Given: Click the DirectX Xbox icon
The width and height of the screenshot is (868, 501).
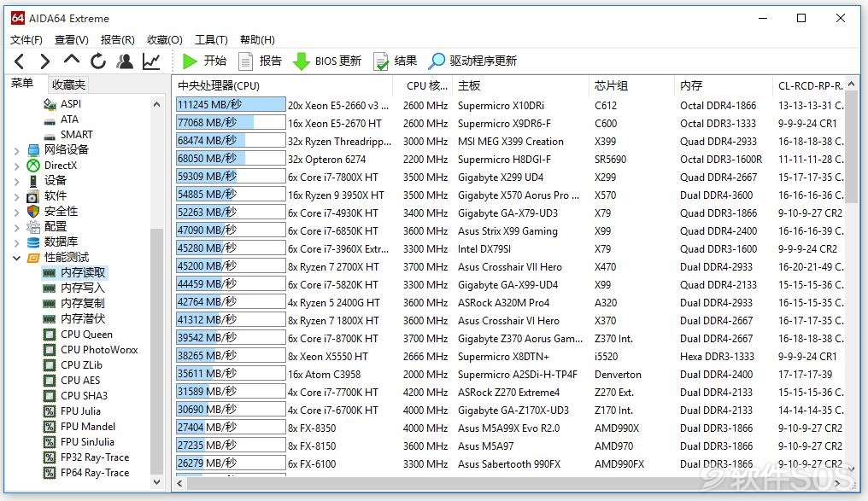Looking at the screenshot, I should 34,166.
